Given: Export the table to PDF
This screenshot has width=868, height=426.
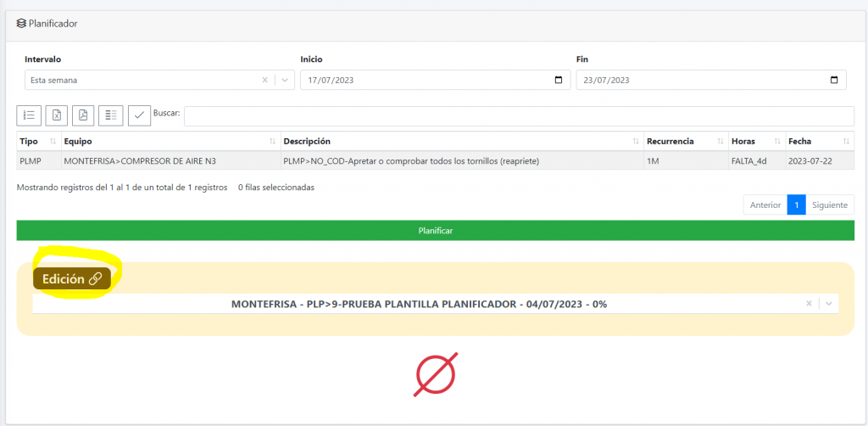Looking at the screenshot, I should (83, 115).
